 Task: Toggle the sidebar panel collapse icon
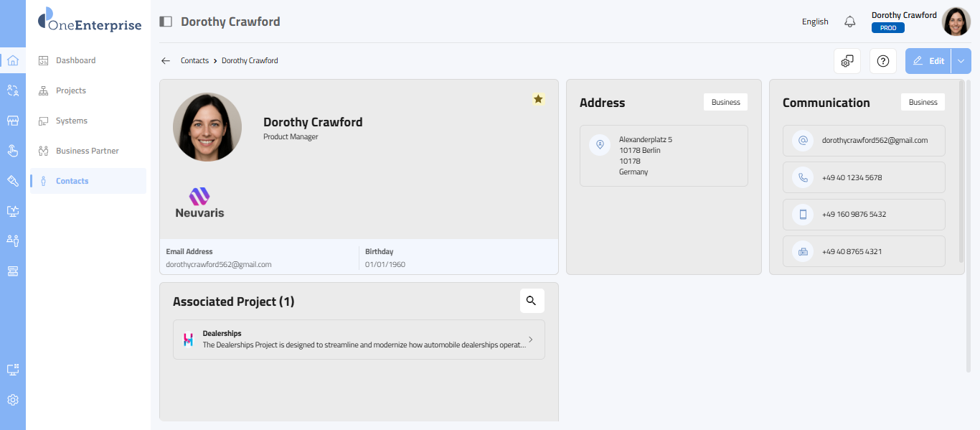click(x=166, y=22)
